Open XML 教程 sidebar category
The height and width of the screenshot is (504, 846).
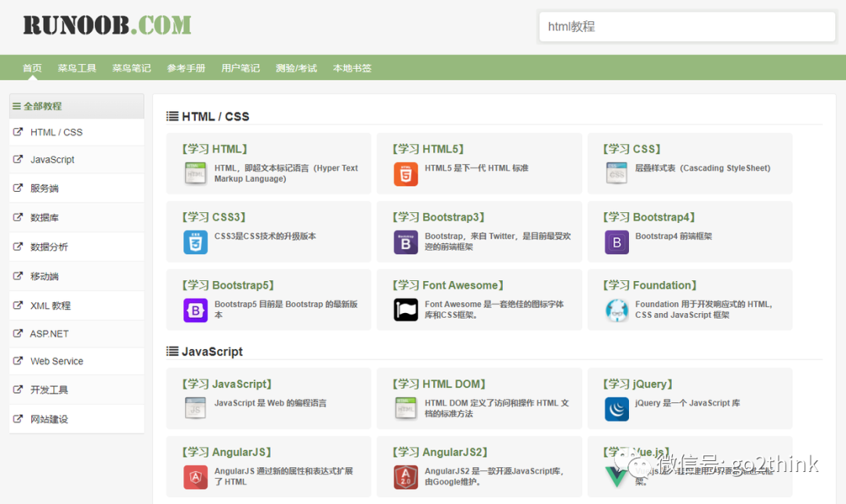pyautogui.click(x=50, y=306)
